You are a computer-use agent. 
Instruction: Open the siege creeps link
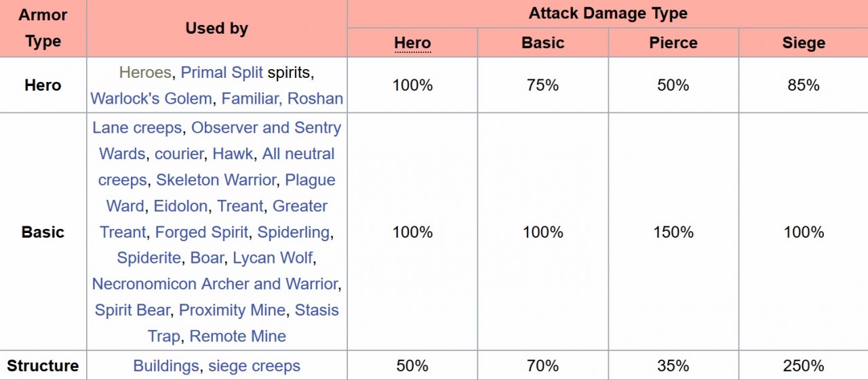pyautogui.click(x=254, y=366)
